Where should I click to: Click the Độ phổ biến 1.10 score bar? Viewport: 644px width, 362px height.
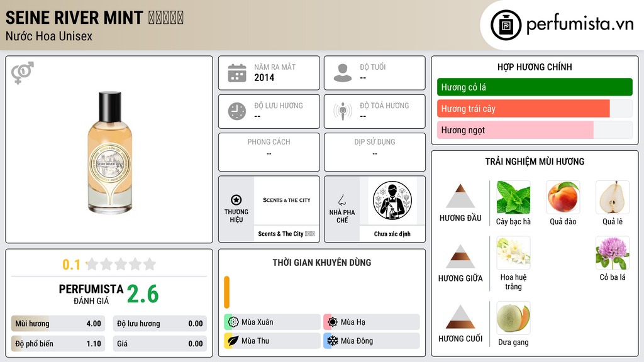pos(58,344)
